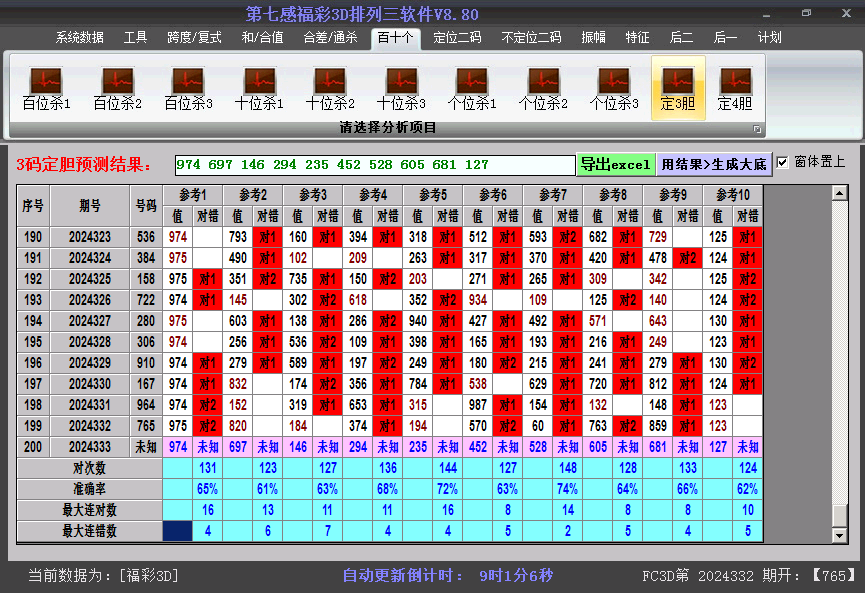865x593 pixels.
Task: Click the 十位杀3 chart icon
Action: (x=401, y=88)
